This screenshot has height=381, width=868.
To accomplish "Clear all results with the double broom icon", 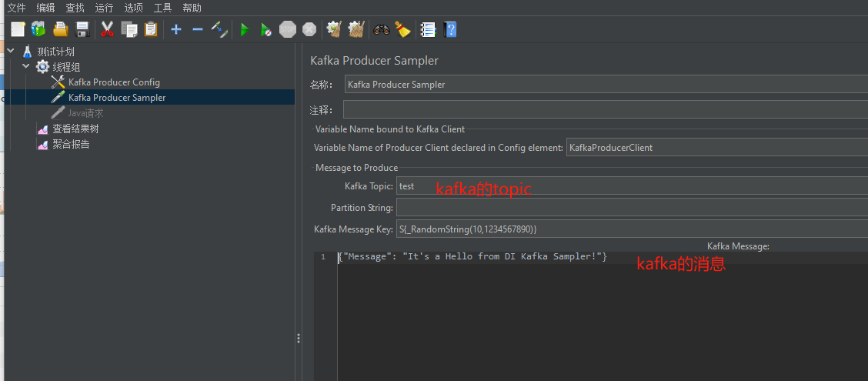I will coord(356,29).
